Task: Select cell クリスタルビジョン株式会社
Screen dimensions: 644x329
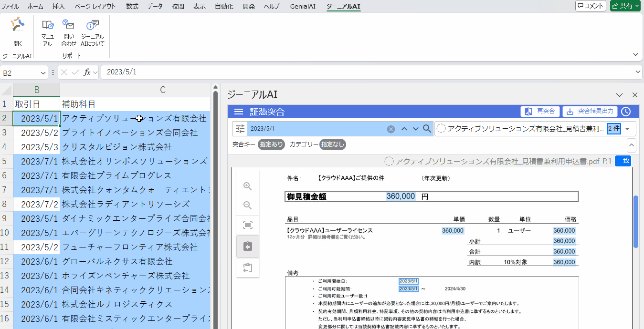Action: (135, 147)
